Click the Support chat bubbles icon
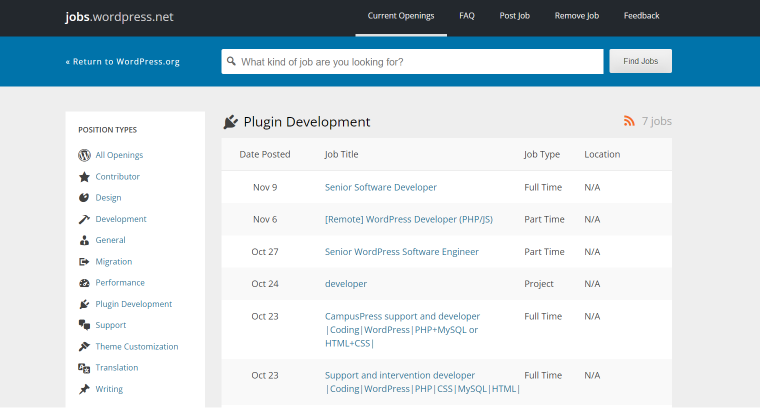This screenshot has height=408, width=760. coord(84,325)
